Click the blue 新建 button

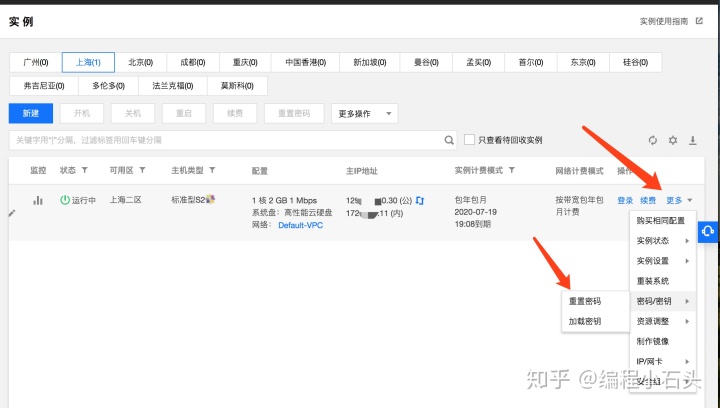click(x=31, y=113)
